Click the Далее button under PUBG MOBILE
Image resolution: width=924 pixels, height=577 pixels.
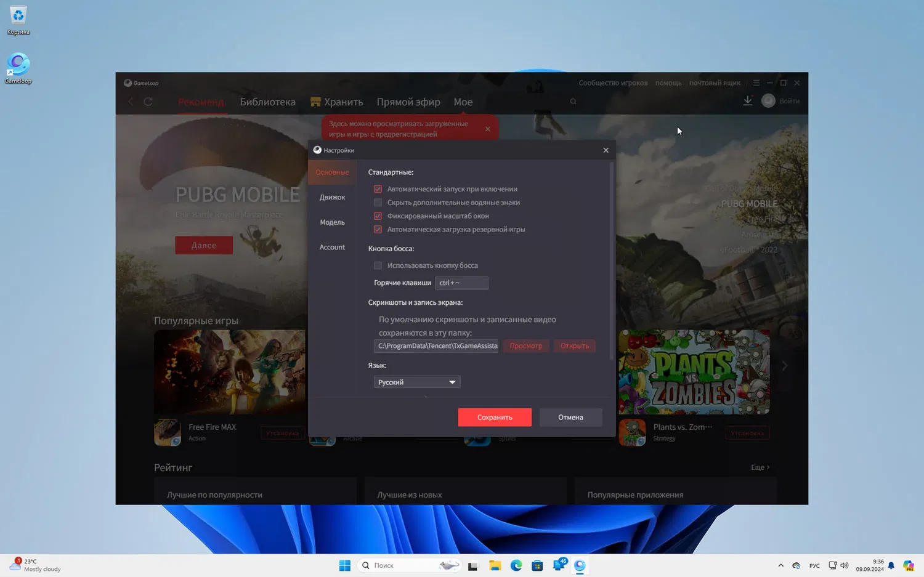(x=204, y=245)
